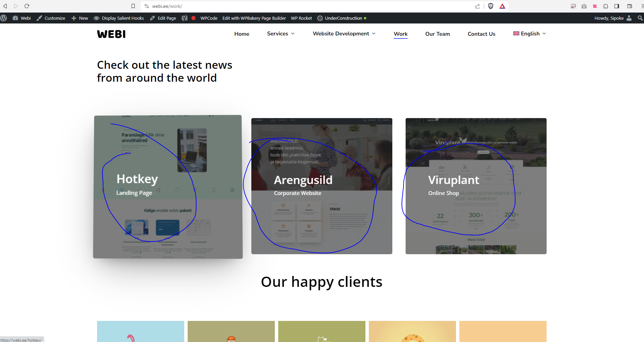Open the Contact Us page

482,34
